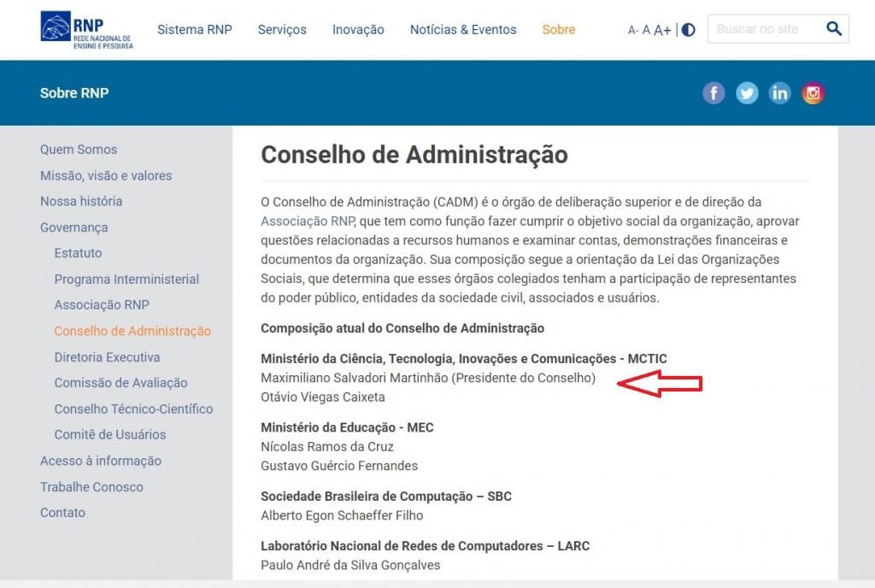Open Conselho Técnico-Científico

pyautogui.click(x=134, y=409)
